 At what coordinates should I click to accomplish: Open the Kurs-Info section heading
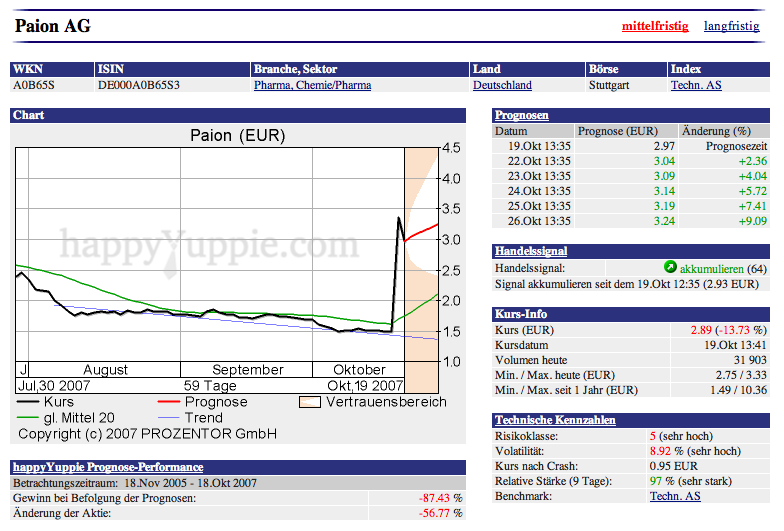click(x=519, y=314)
